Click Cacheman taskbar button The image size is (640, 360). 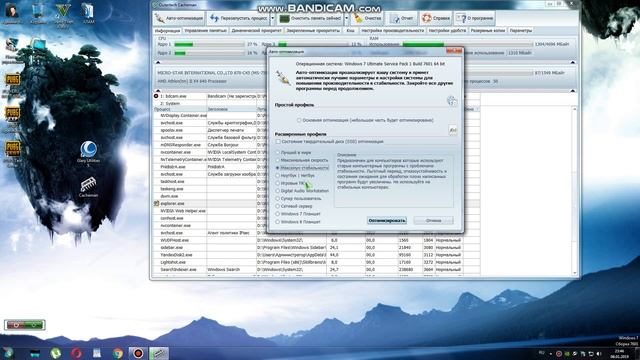click(158, 353)
